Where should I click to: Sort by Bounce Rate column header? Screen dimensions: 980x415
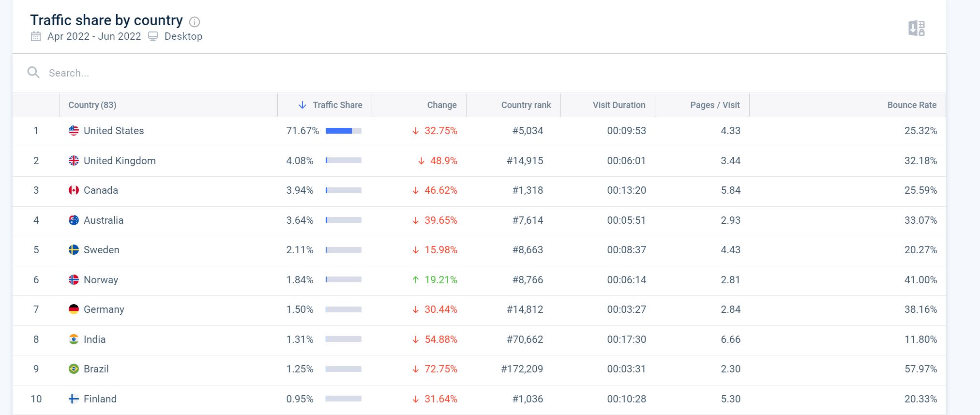click(847, 105)
